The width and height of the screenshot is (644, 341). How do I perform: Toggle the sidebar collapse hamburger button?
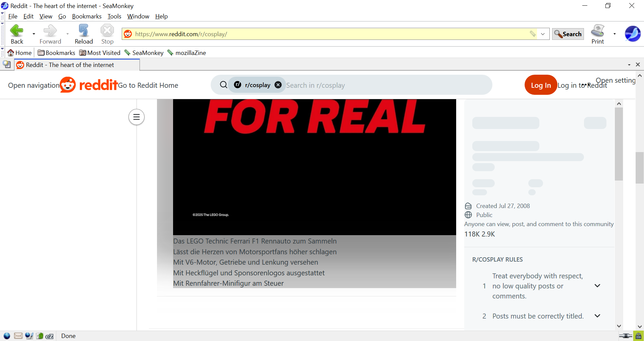coord(136,117)
